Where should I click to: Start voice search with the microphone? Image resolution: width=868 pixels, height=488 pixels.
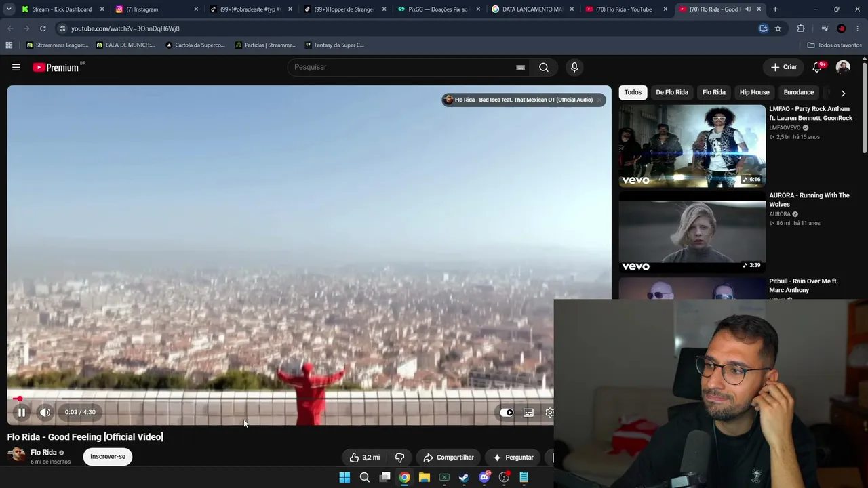tap(574, 67)
